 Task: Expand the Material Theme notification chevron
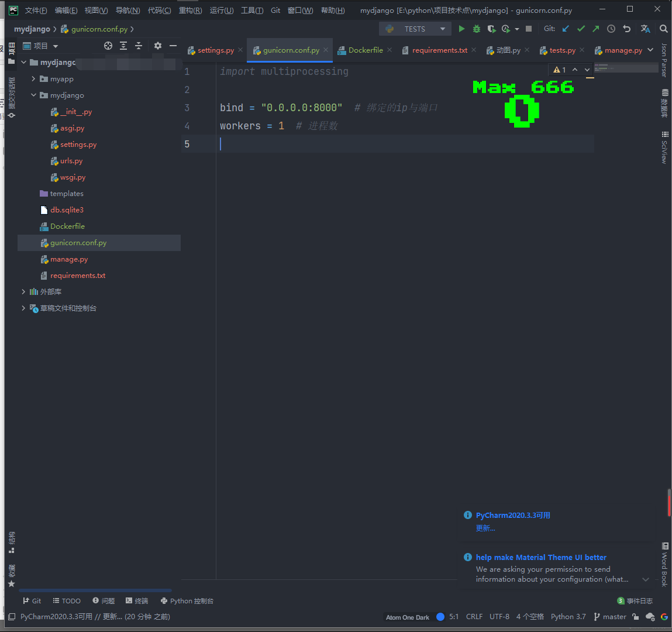[x=646, y=580]
